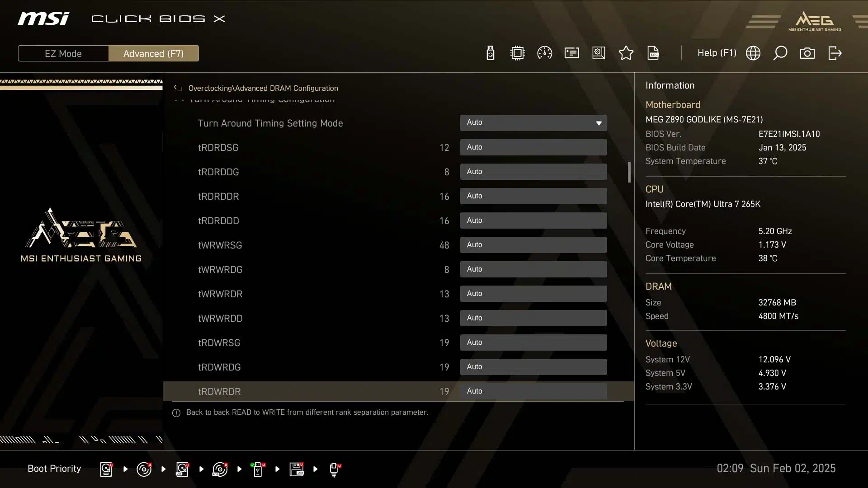Open the speedometer overclocking icon

pos(544,53)
